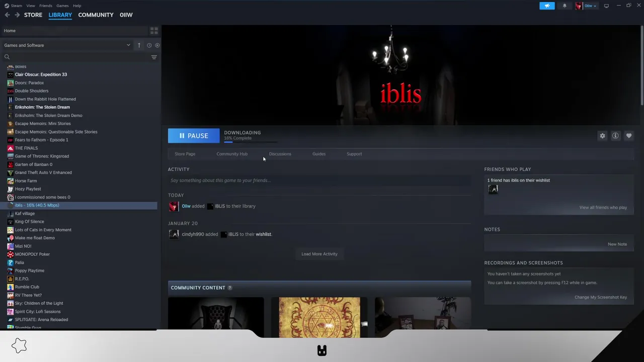Open the Help menu
This screenshot has height=362, width=644.
77,6
